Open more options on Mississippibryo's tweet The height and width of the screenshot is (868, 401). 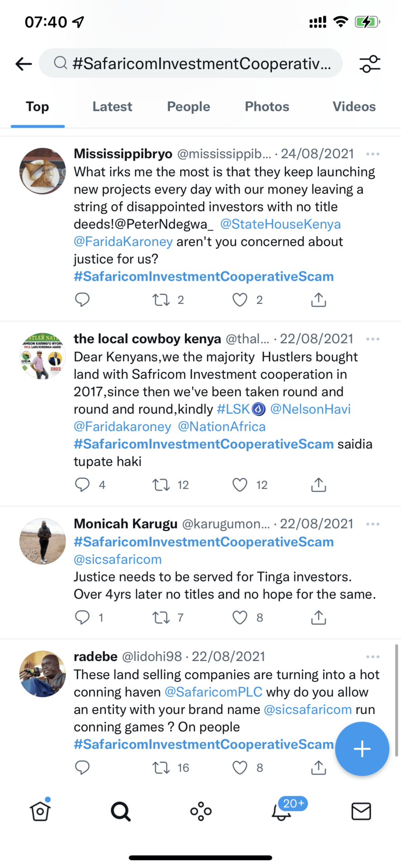[x=373, y=154]
